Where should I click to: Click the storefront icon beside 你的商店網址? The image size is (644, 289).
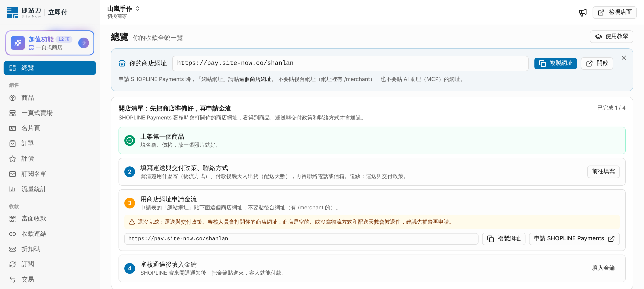click(122, 63)
